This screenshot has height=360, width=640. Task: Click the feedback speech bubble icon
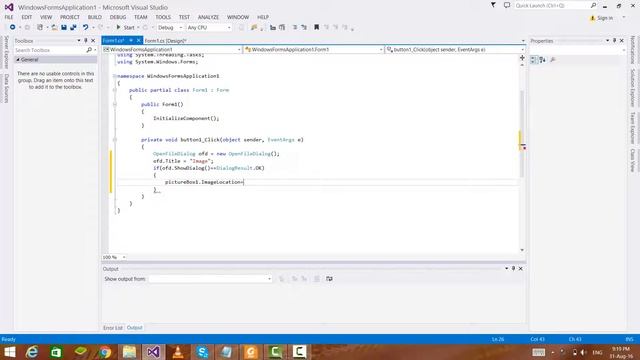point(507,5)
